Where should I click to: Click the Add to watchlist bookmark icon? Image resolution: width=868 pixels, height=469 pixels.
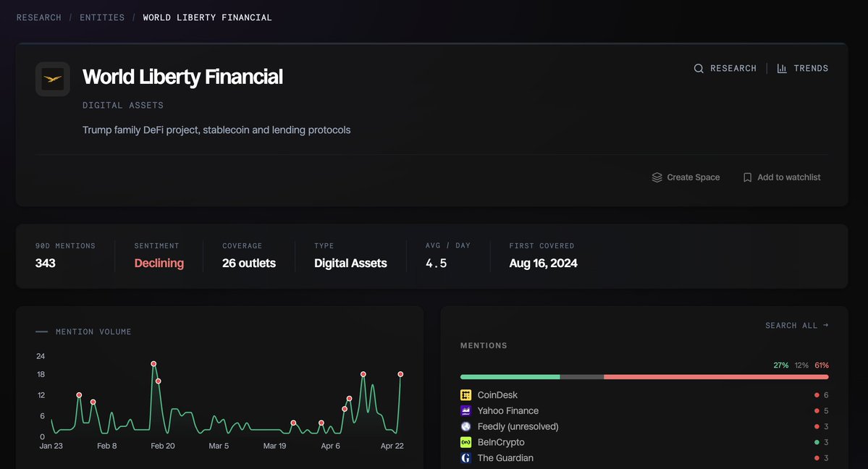click(747, 177)
